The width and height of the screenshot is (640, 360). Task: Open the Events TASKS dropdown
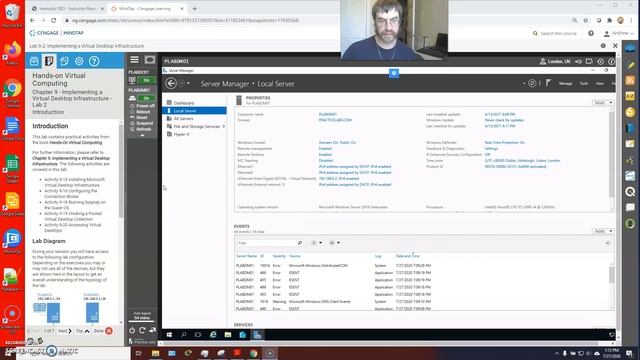pyautogui.click(x=603, y=231)
